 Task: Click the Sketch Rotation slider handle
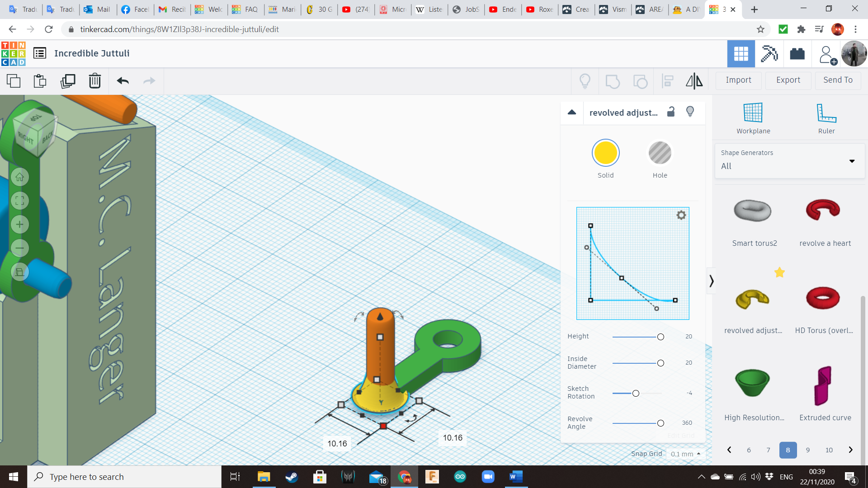point(636,393)
